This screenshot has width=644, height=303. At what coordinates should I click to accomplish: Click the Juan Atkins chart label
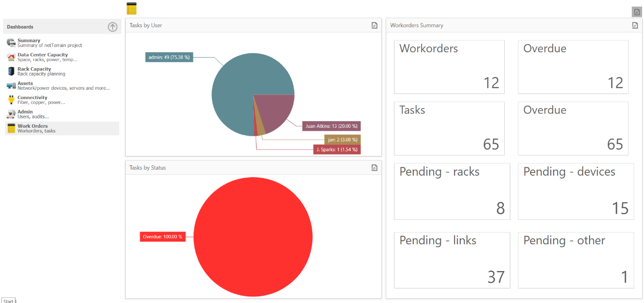(x=331, y=126)
